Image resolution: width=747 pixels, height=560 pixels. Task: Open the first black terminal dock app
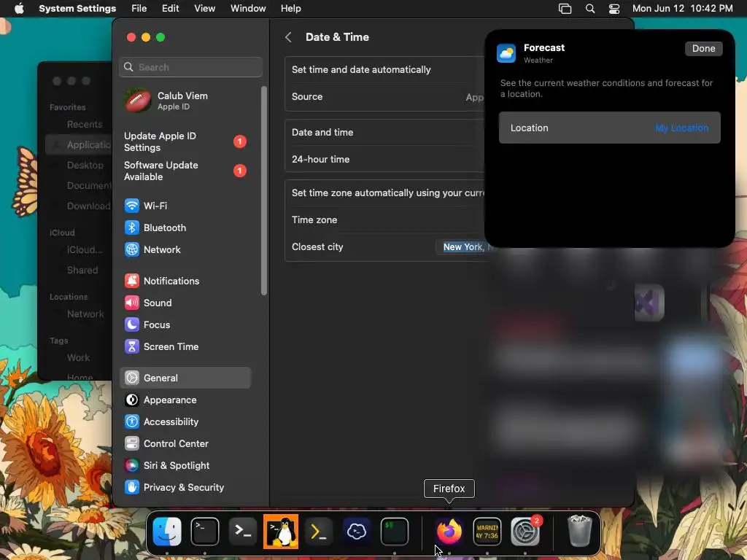tap(205, 532)
